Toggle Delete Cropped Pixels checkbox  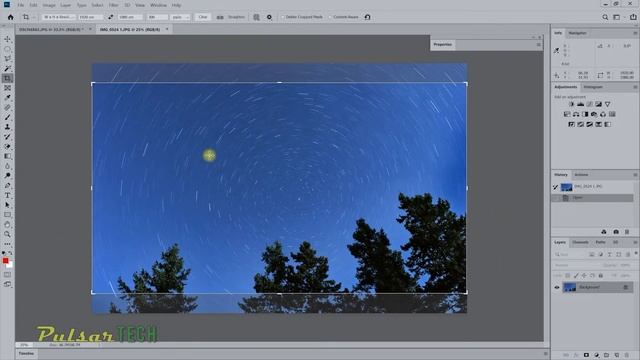click(x=282, y=17)
